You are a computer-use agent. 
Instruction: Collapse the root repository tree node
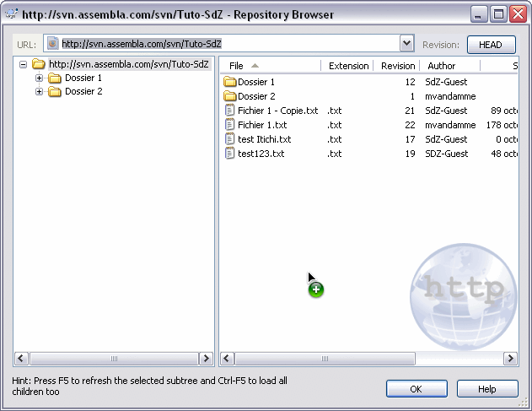(23, 64)
